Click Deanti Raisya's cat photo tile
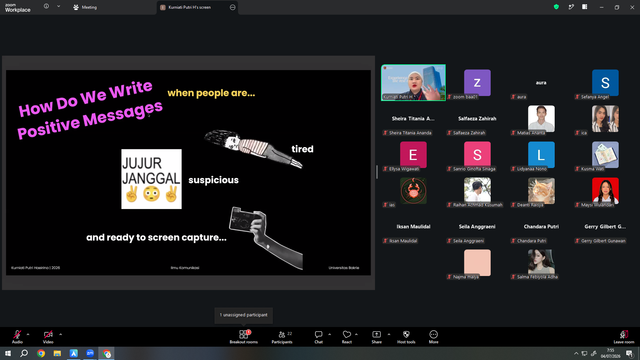The image size is (640, 360). (541, 191)
